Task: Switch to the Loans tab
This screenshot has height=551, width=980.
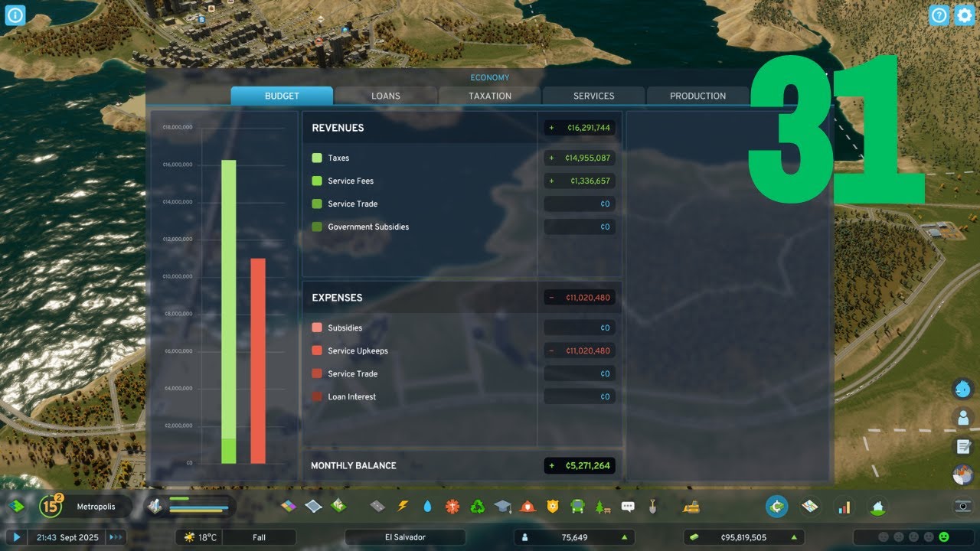Action: pos(386,96)
